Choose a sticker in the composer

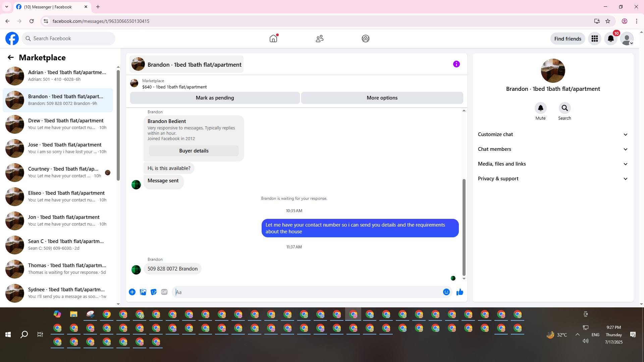(x=154, y=292)
